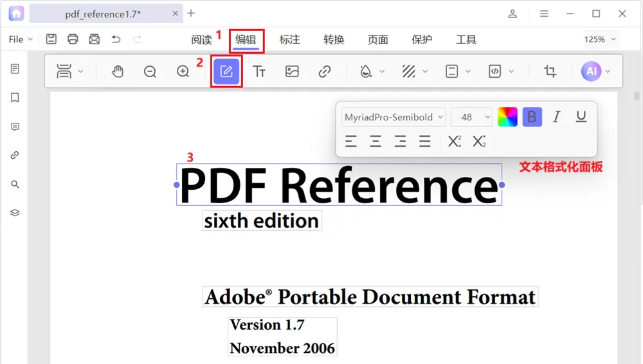The width and height of the screenshot is (643, 364).
Task: Toggle underline formatting
Action: click(x=581, y=117)
